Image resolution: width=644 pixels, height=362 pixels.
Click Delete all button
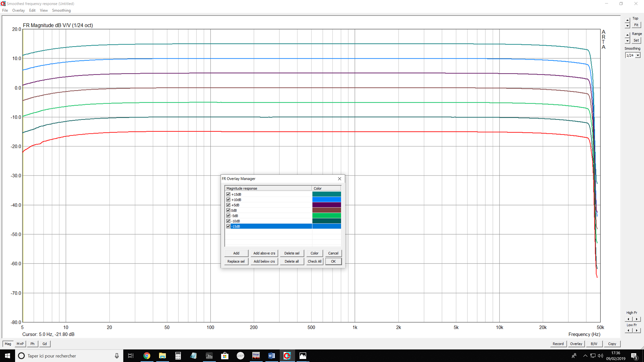click(292, 261)
